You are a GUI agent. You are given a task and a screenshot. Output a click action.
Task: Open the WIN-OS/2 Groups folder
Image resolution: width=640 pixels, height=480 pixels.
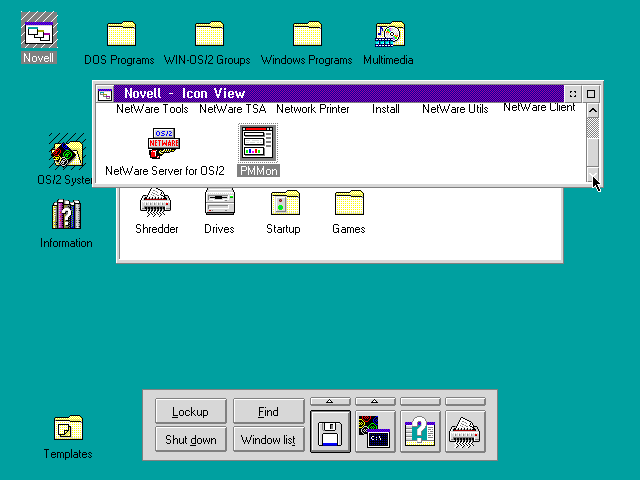point(209,33)
